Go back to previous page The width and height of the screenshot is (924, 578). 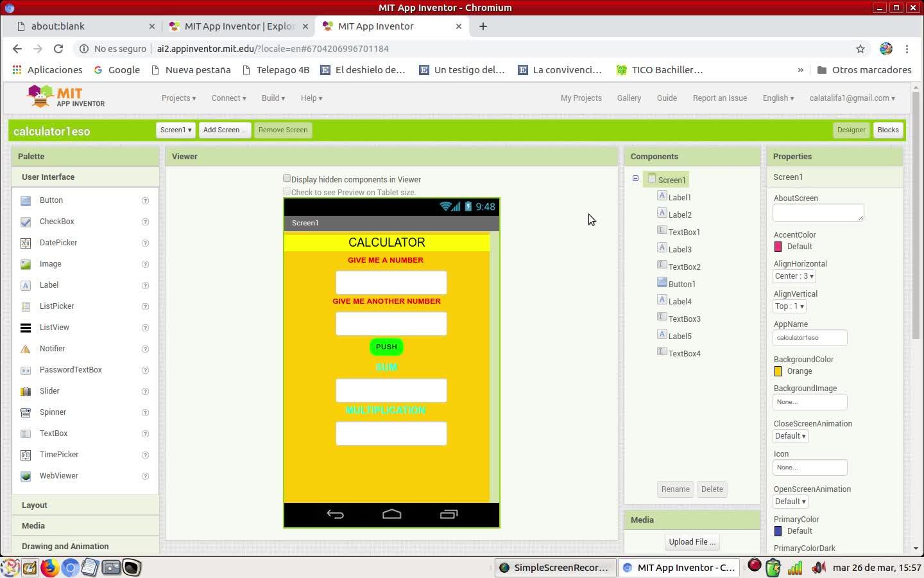(17, 49)
